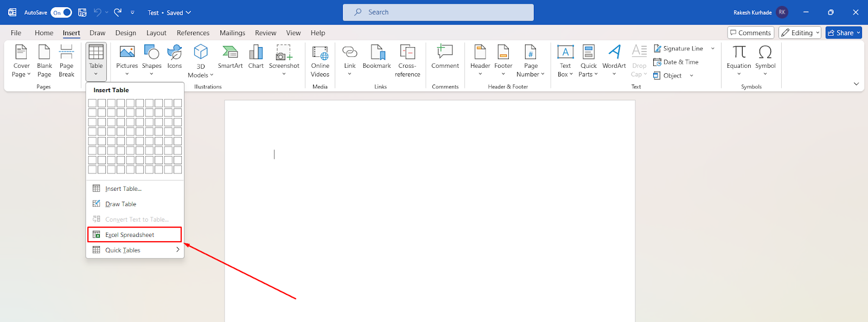Switch to the Design tab
The image size is (868, 322).
(126, 33)
